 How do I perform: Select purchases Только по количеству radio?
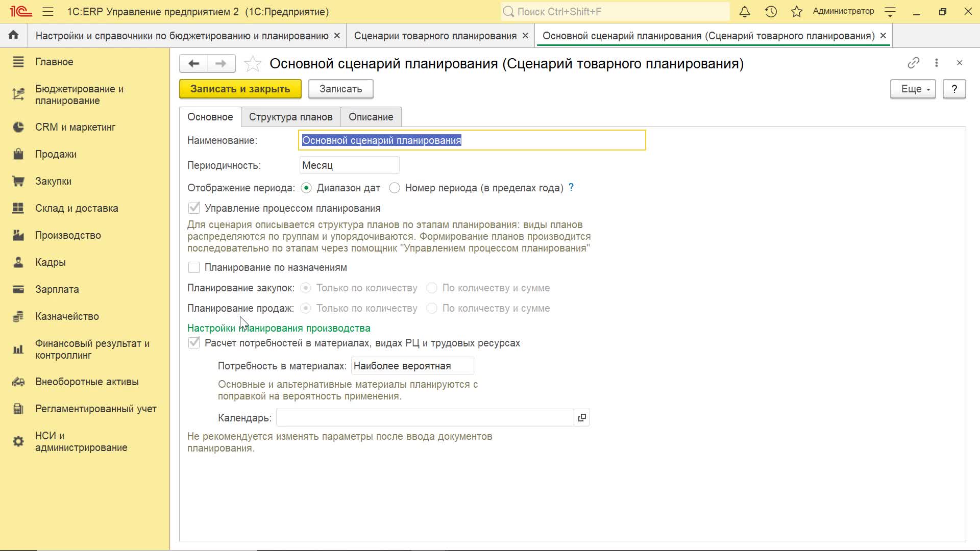306,288
